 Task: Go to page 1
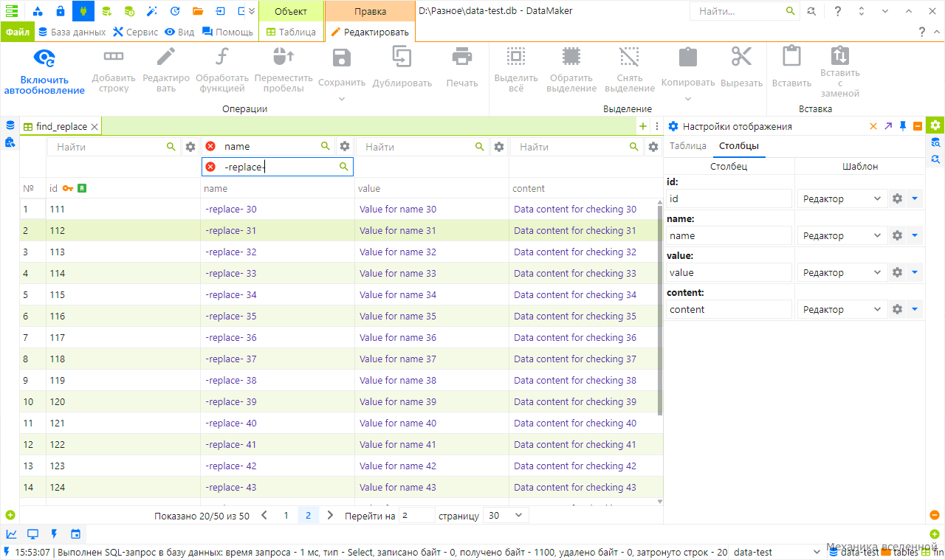coord(286,515)
